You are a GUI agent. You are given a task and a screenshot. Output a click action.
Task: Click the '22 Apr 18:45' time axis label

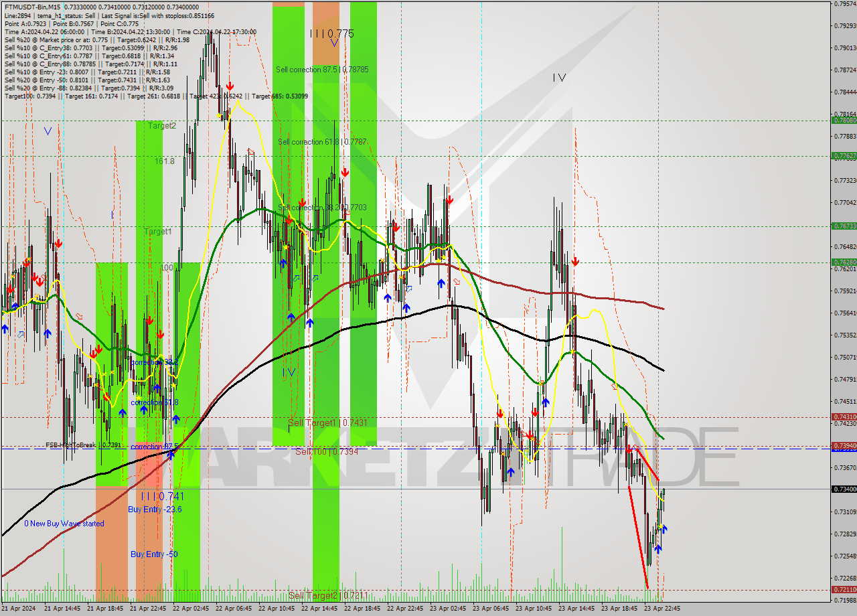pos(362,609)
